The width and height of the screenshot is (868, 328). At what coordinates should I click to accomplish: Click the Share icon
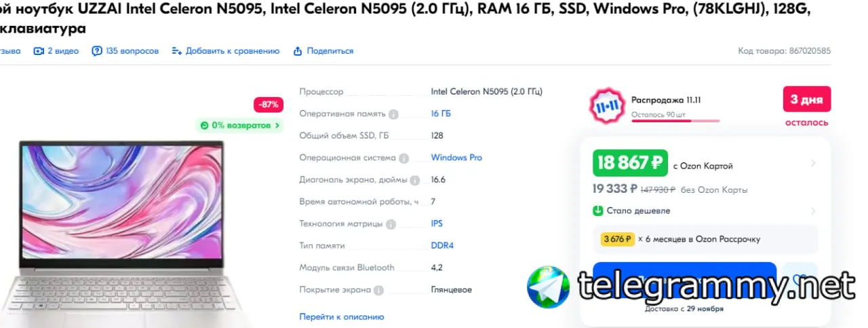pos(298,51)
